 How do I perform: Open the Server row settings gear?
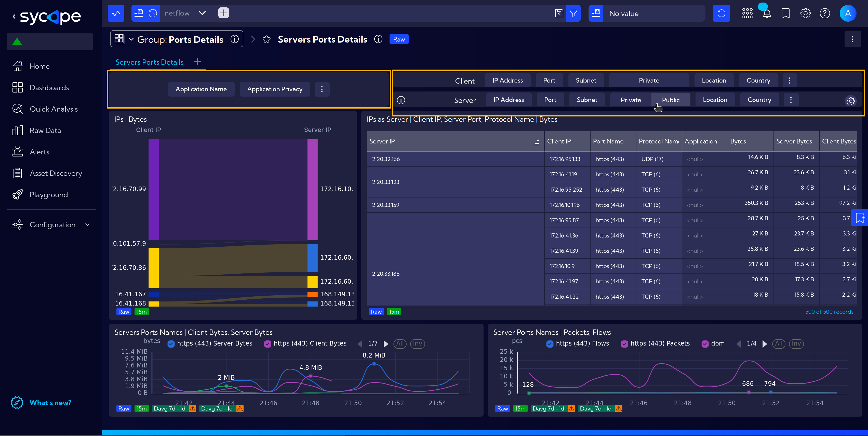(x=850, y=101)
